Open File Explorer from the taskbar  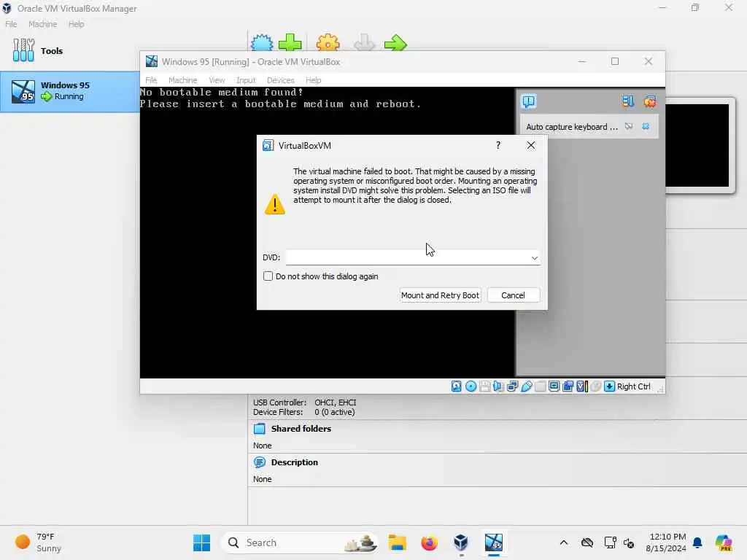point(397,542)
